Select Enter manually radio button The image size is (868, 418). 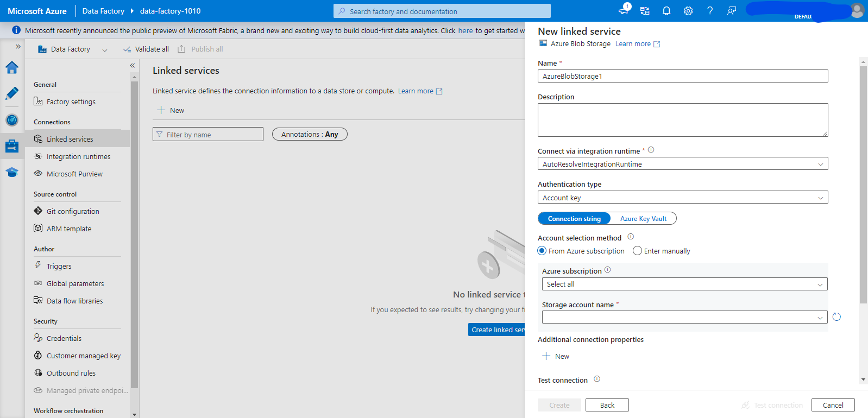(637, 251)
